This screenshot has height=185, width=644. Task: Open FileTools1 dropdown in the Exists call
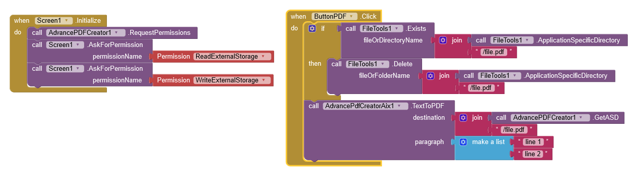coord(381,29)
